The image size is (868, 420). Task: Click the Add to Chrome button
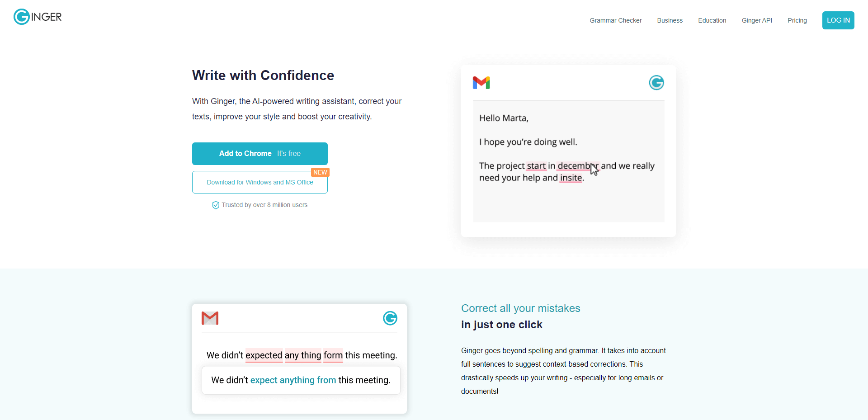tap(260, 154)
